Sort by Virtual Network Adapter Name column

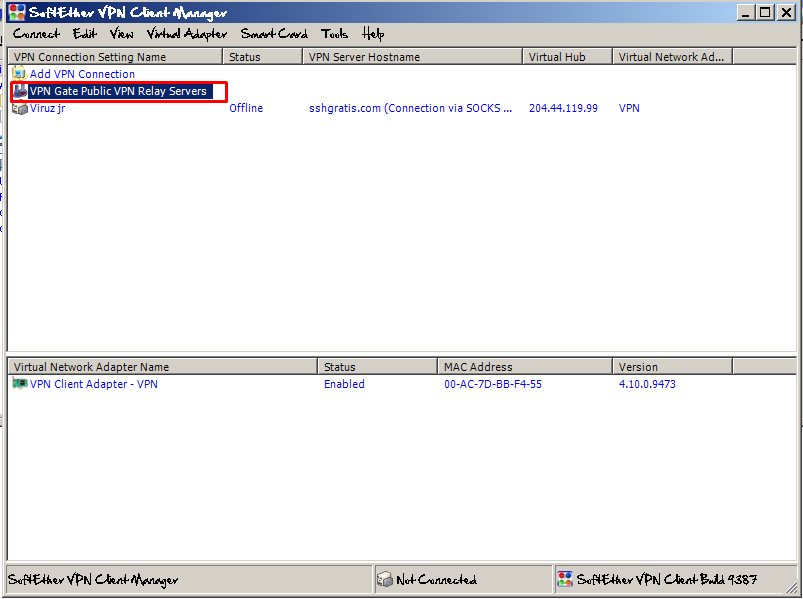[163, 367]
